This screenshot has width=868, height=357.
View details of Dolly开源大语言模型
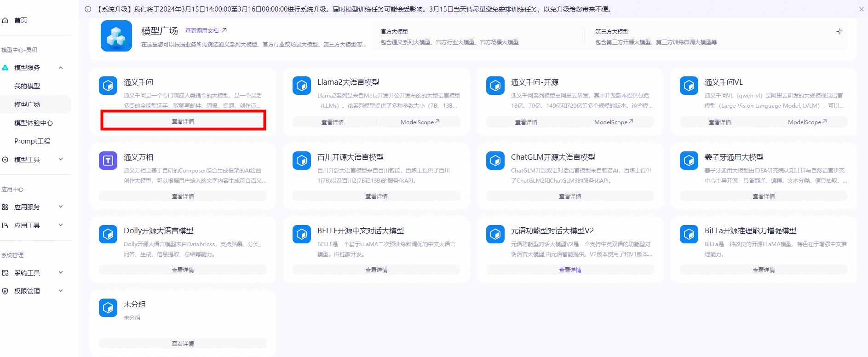[x=183, y=270]
